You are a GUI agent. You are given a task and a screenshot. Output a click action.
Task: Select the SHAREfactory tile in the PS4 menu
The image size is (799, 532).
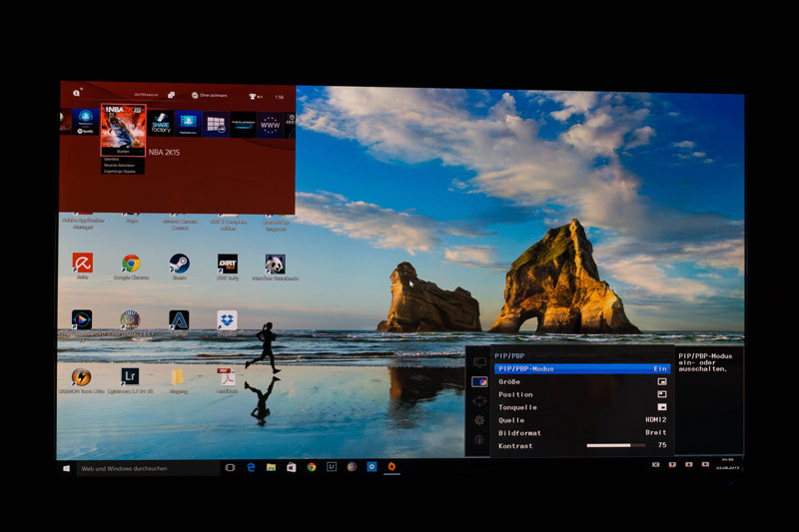161,124
